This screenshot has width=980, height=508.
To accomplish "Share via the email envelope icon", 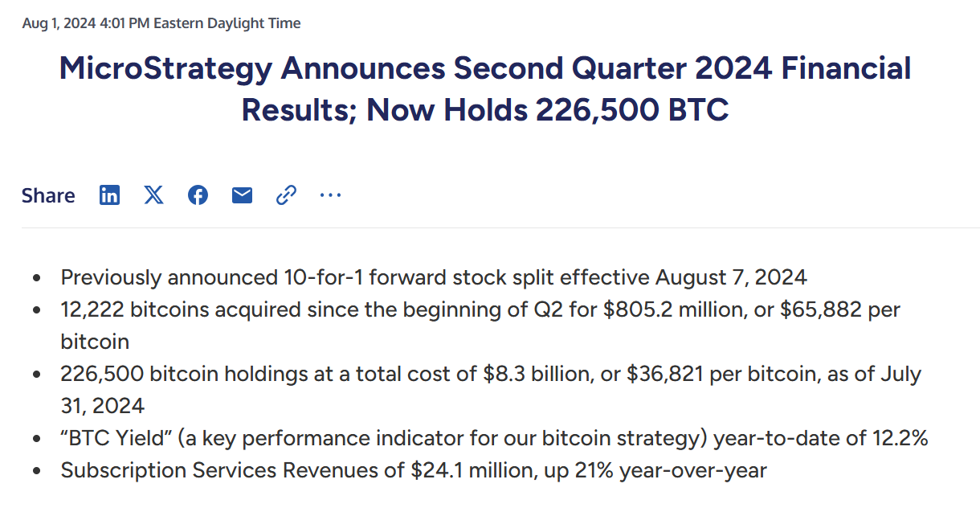I will [x=242, y=195].
